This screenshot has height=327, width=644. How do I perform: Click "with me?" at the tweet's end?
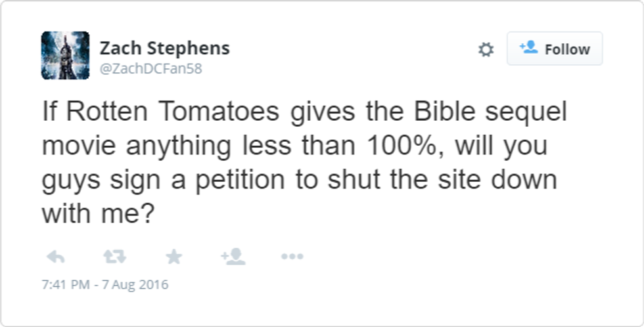(x=97, y=213)
